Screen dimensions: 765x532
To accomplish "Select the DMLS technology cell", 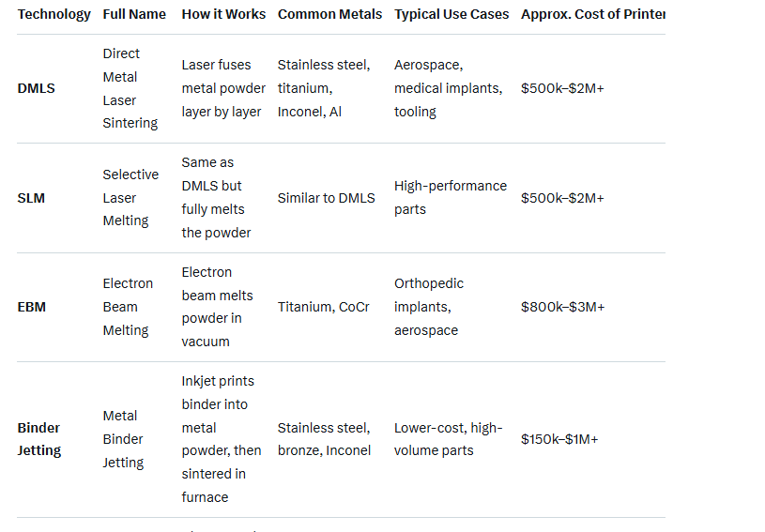I will tap(37, 88).
